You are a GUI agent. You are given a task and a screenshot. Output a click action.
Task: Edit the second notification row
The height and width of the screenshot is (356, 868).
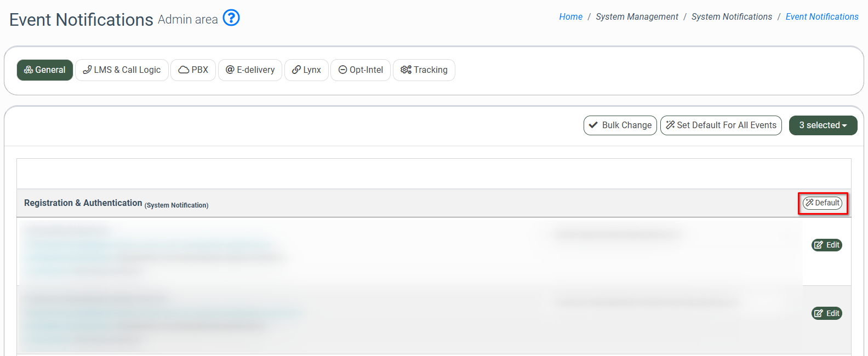[826, 313]
